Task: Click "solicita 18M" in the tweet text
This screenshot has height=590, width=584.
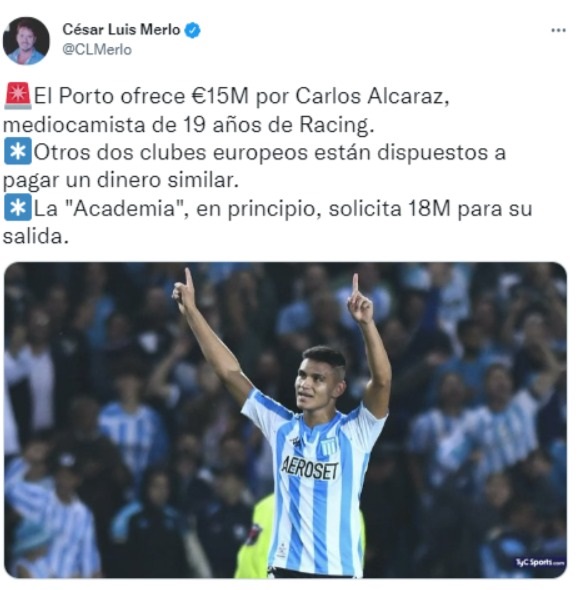Action: [389, 209]
